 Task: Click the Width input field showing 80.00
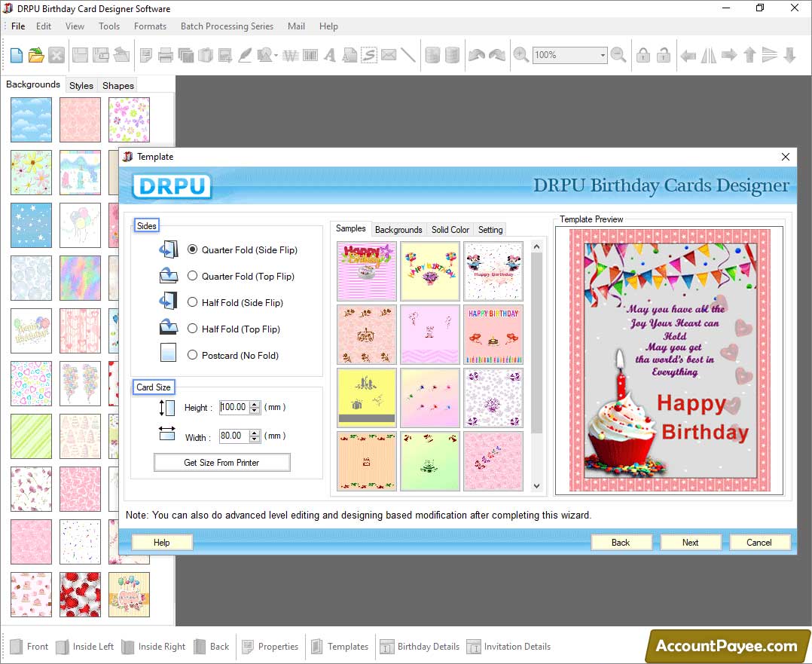(234, 436)
